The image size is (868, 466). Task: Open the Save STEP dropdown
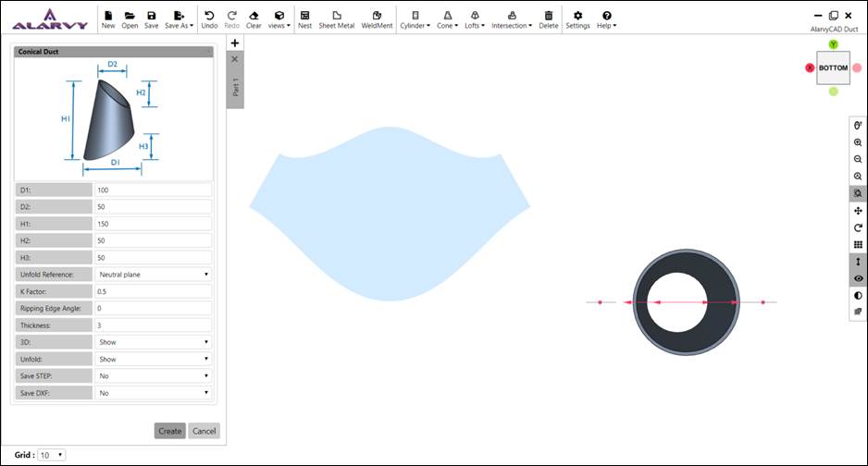click(153, 376)
